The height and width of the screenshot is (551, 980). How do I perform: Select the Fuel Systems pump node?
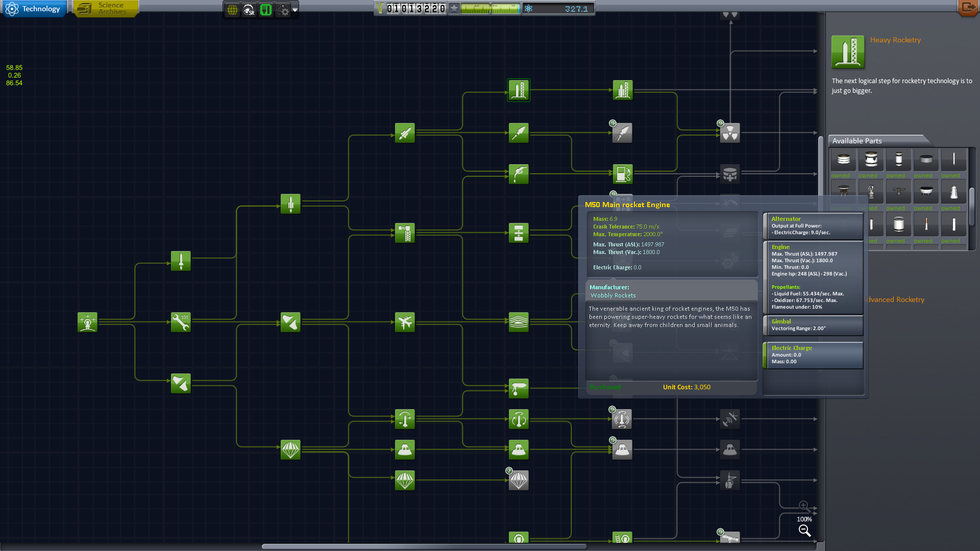point(622,174)
